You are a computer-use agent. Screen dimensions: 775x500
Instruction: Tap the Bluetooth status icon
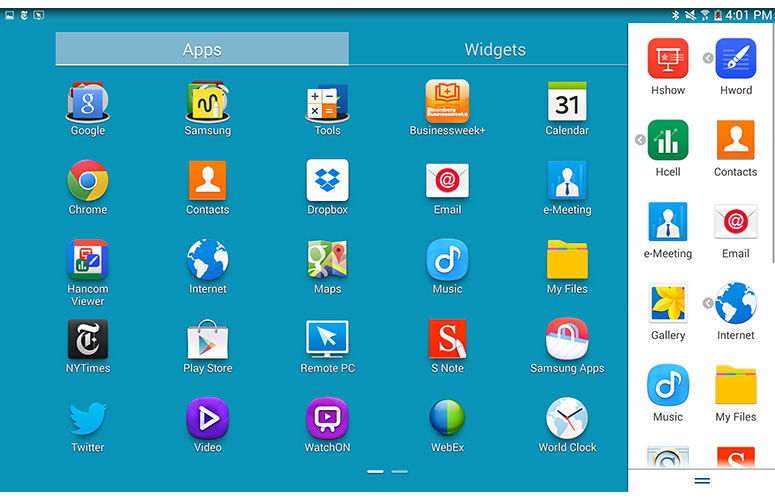click(x=675, y=15)
